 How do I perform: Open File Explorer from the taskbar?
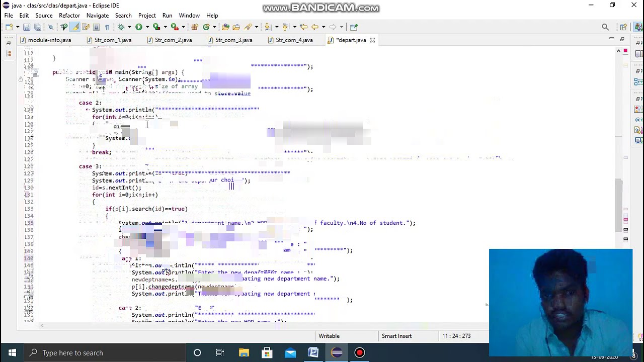click(244, 353)
